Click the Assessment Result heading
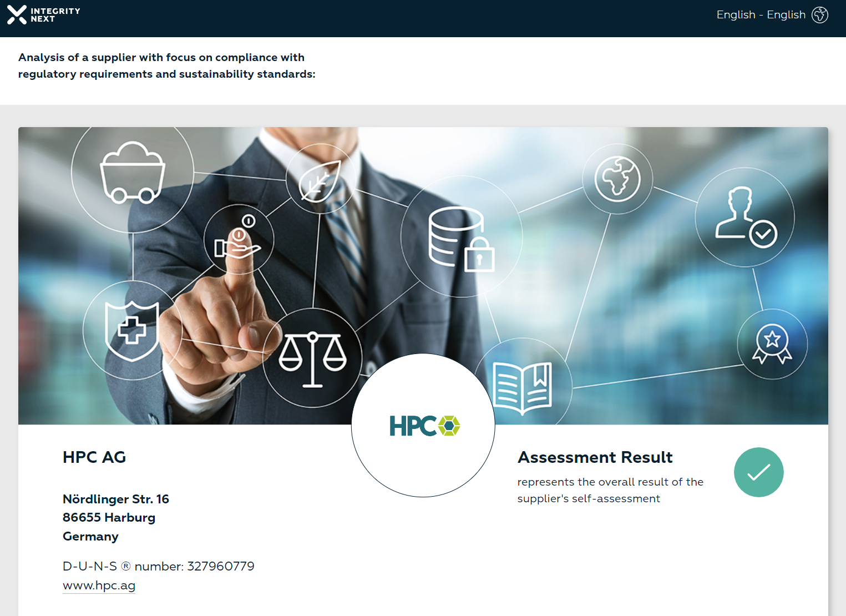This screenshot has height=616, width=846. (595, 457)
